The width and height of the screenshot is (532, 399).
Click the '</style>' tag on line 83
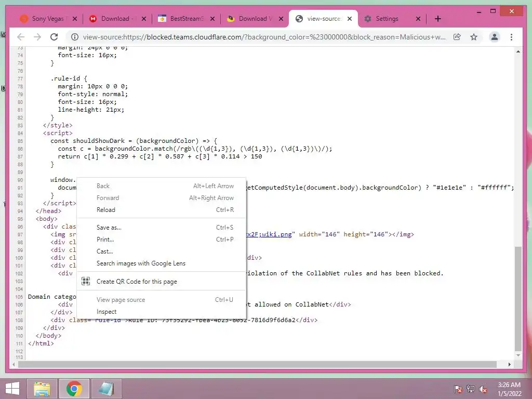[x=58, y=125]
